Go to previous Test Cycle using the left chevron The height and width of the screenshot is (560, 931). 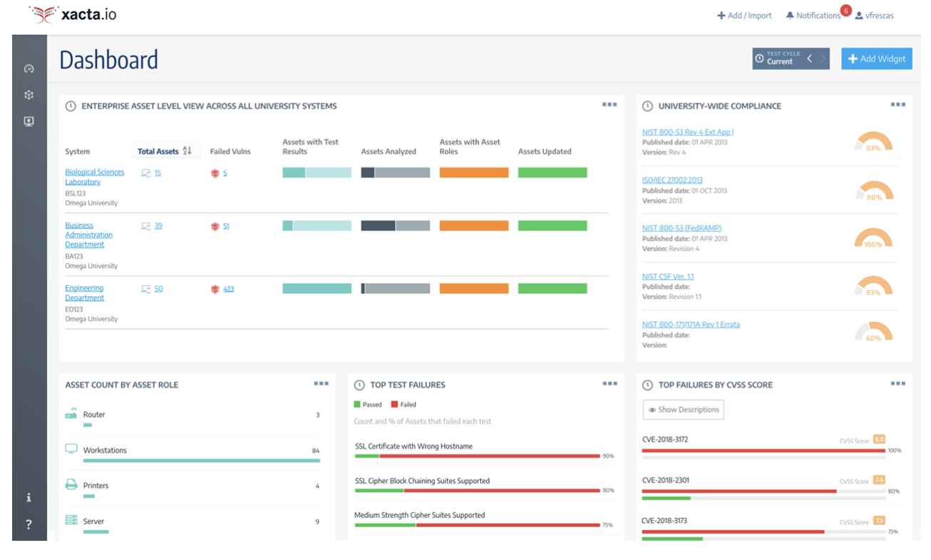[x=809, y=58]
